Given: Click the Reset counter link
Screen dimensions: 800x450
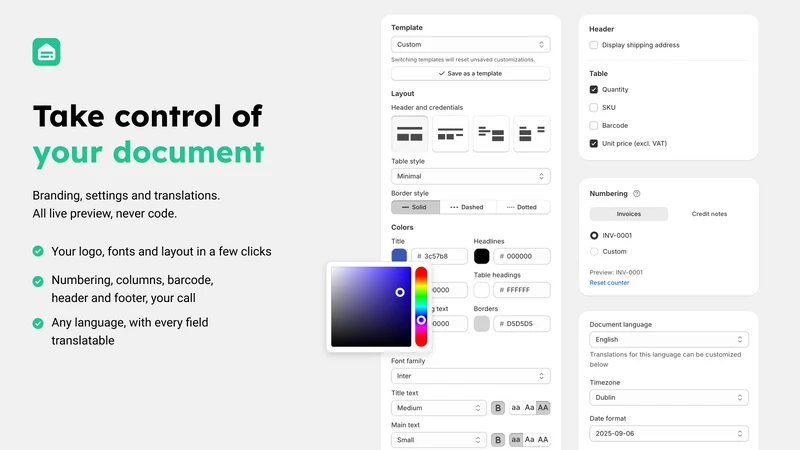Looking at the screenshot, I should (609, 283).
